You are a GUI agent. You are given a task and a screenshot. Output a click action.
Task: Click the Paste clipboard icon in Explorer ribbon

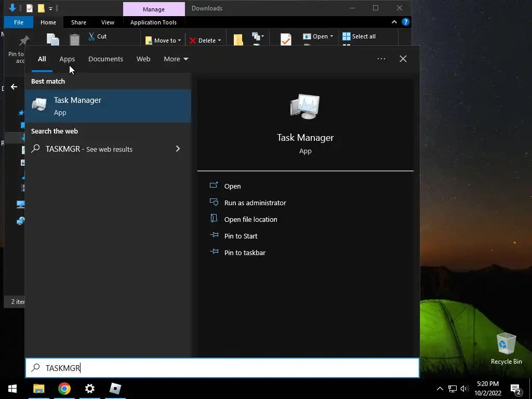[x=75, y=39]
